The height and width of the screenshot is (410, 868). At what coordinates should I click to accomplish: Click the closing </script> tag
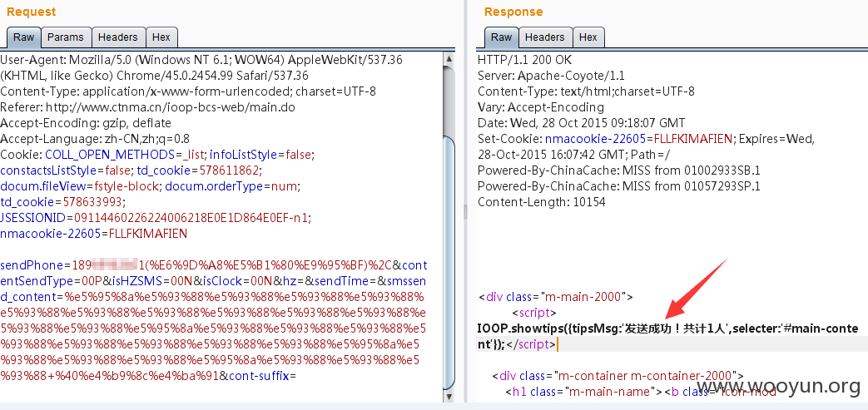pos(531,344)
